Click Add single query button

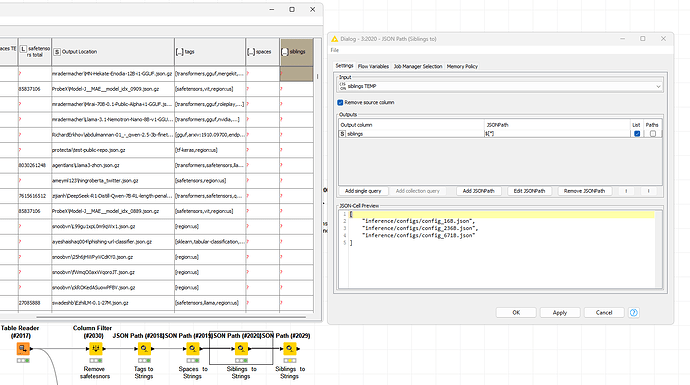point(363,191)
